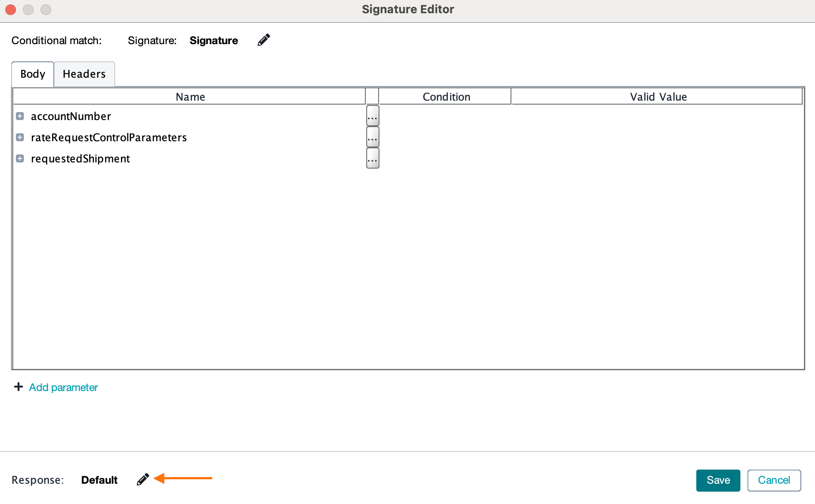Open options for requestedShipment row
The width and height of the screenshot is (815, 504).
tap(372, 158)
